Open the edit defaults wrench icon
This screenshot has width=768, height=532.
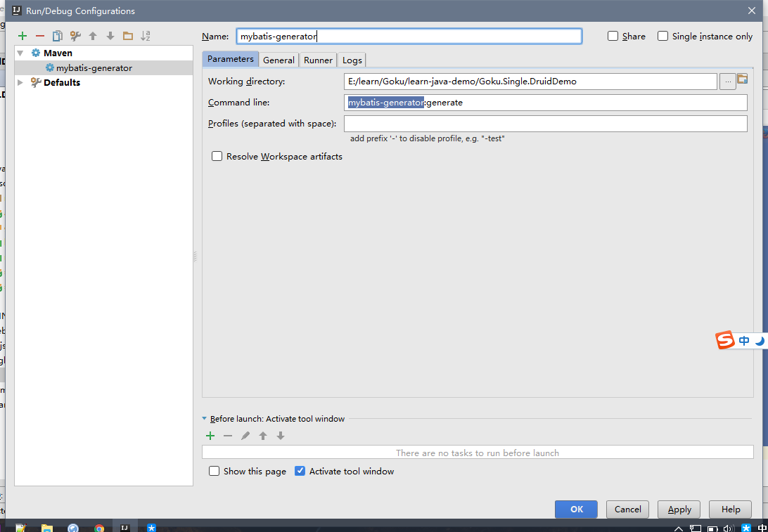click(x=75, y=36)
